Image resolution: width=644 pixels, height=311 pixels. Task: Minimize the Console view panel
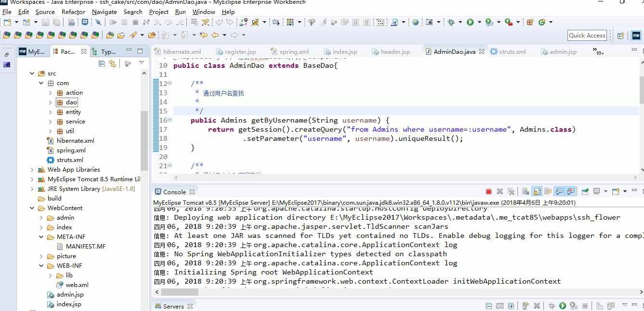pos(634,190)
